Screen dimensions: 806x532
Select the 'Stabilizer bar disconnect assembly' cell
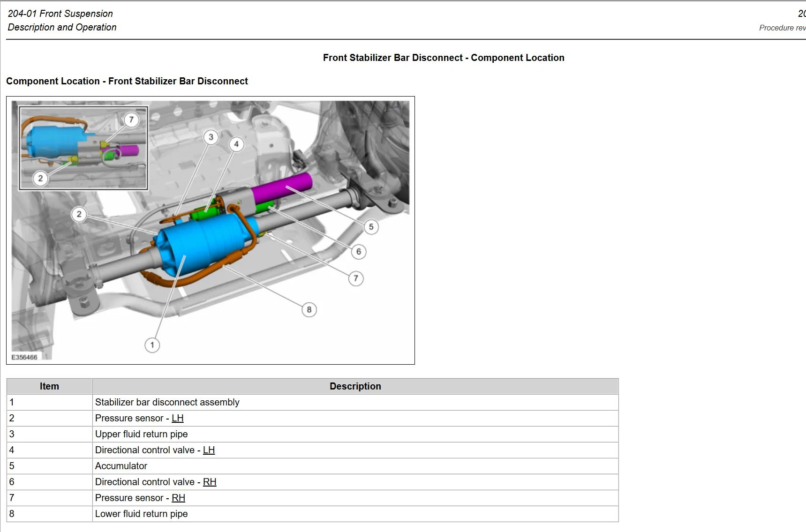coord(355,402)
